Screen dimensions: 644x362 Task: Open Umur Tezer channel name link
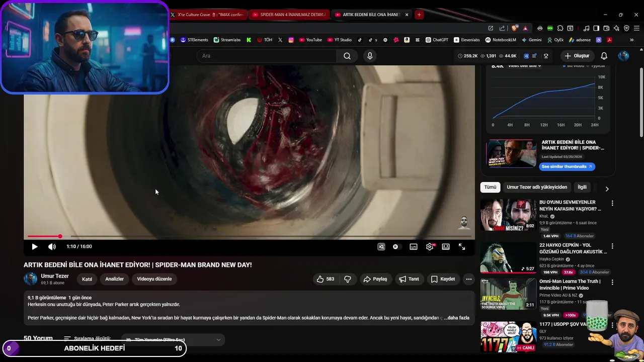(x=55, y=276)
